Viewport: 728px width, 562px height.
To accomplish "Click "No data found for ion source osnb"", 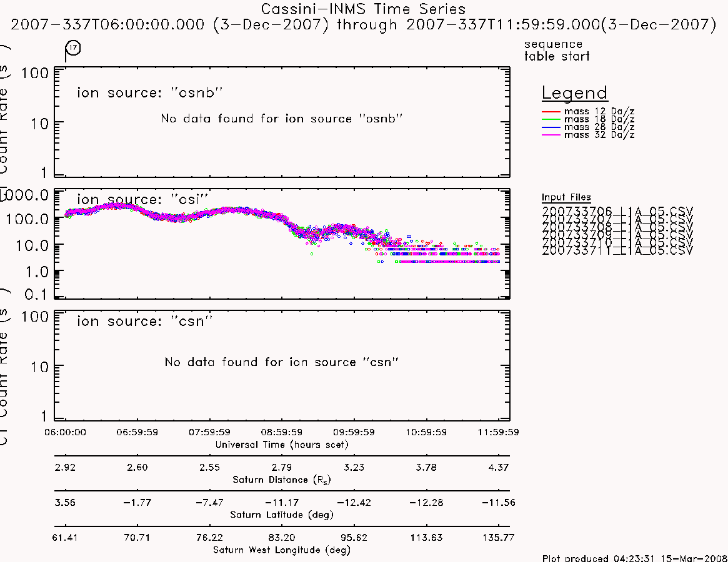I will [281, 119].
